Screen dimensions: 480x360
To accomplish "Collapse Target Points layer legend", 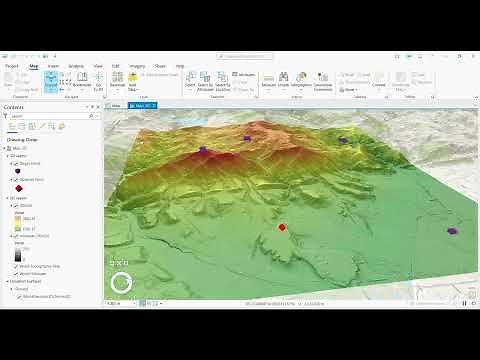I will pyautogui.click(x=11, y=164).
